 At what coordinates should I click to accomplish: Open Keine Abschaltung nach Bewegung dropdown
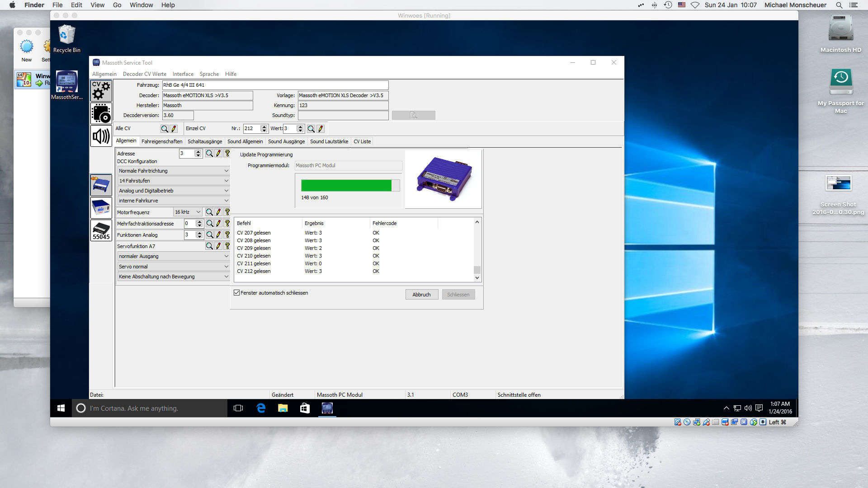[x=174, y=277]
